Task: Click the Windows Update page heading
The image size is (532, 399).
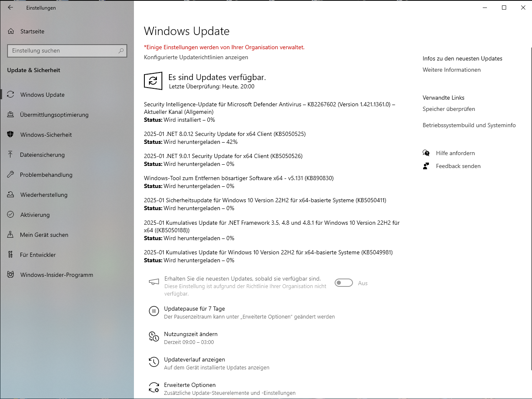Action: click(187, 31)
